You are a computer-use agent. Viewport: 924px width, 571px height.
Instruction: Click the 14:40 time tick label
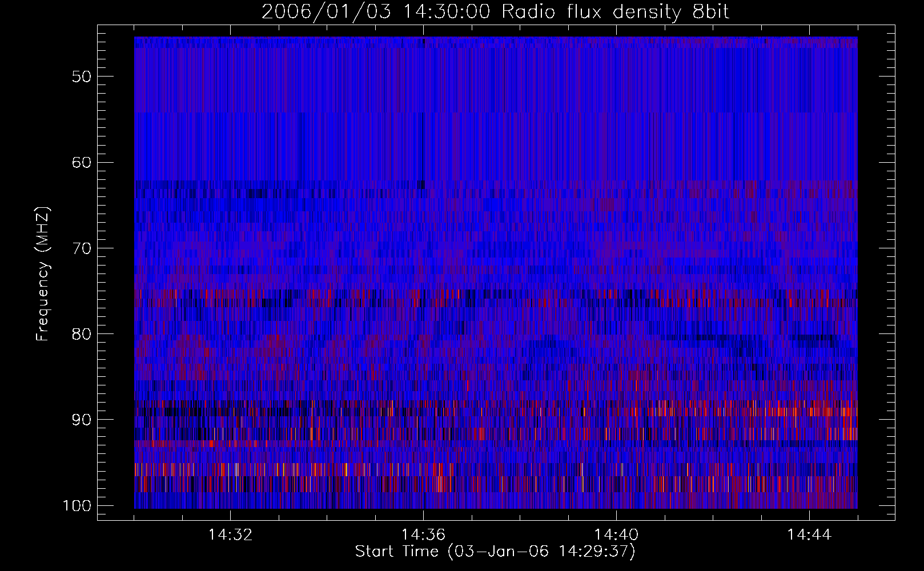pos(617,535)
